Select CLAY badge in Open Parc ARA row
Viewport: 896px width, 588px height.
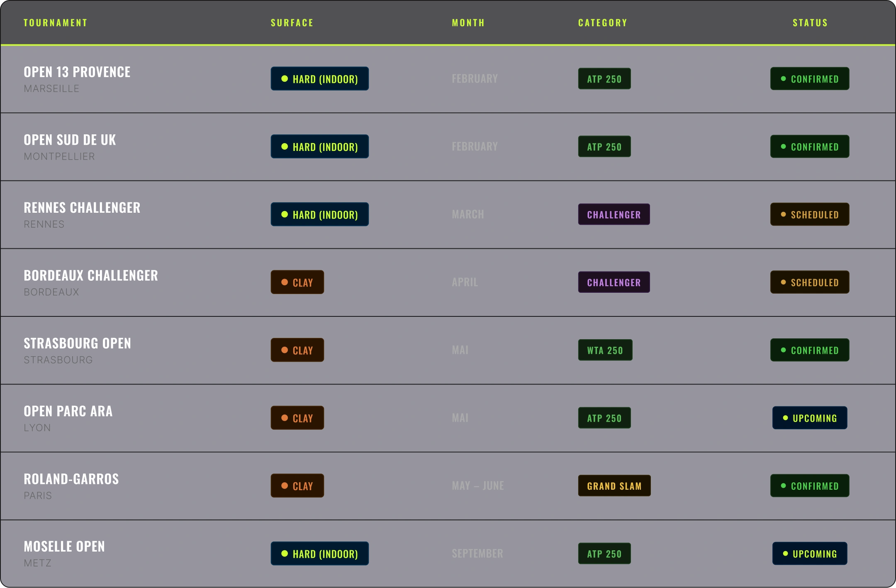click(297, 418)
